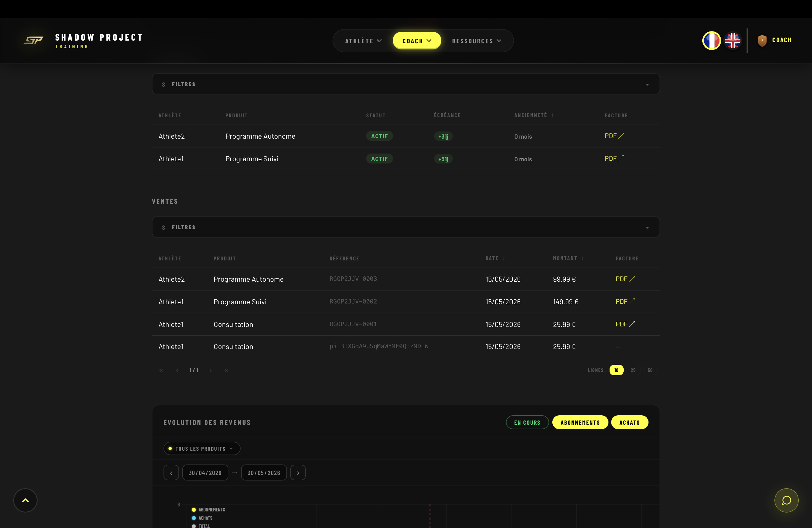
Task: Toggle Total series in chart legend
Action: pos(201,526)
